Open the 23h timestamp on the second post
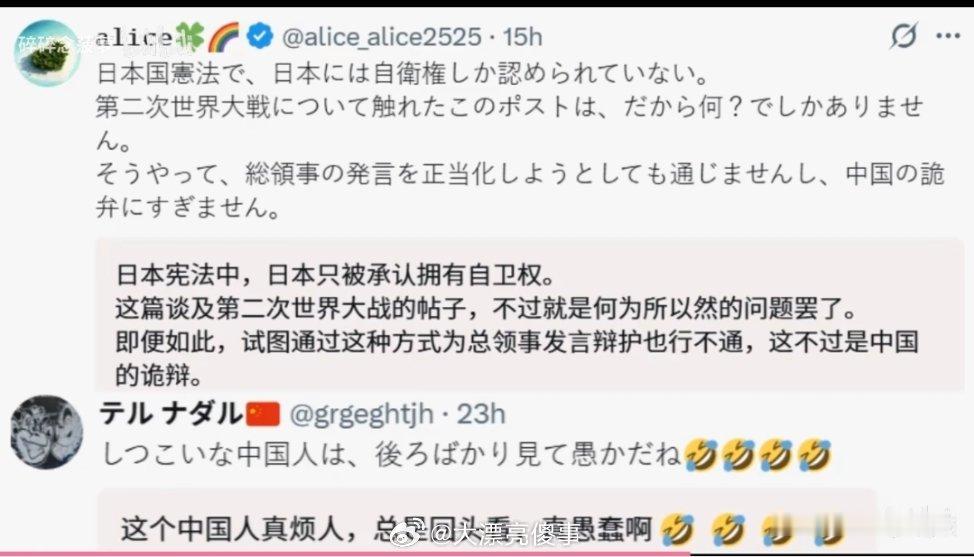This screenshot has width=974, height=557. pos(481,414)
